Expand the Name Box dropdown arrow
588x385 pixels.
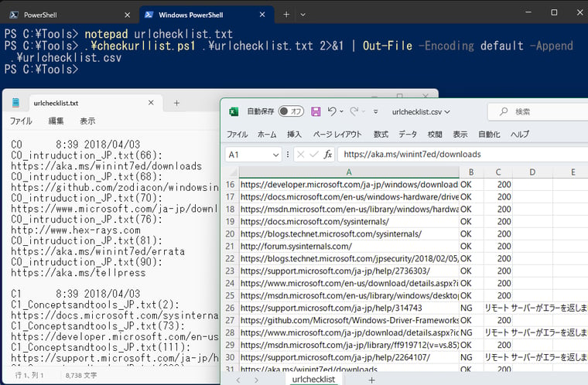[275, 155]
